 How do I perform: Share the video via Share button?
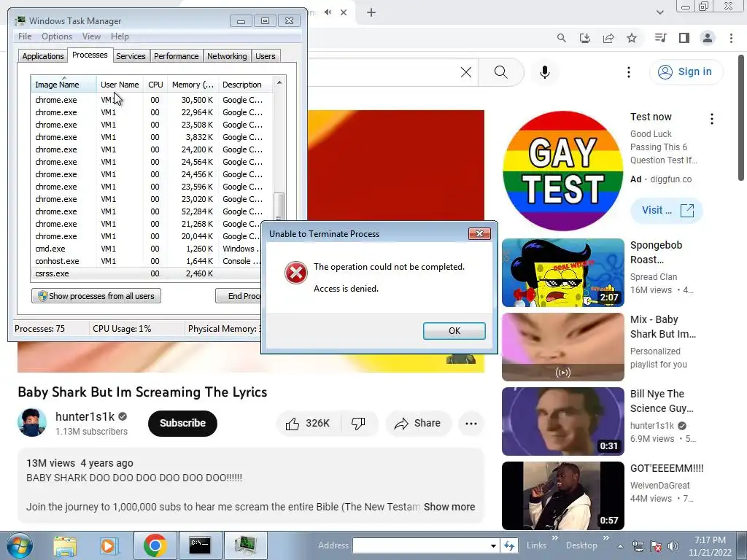418,424
